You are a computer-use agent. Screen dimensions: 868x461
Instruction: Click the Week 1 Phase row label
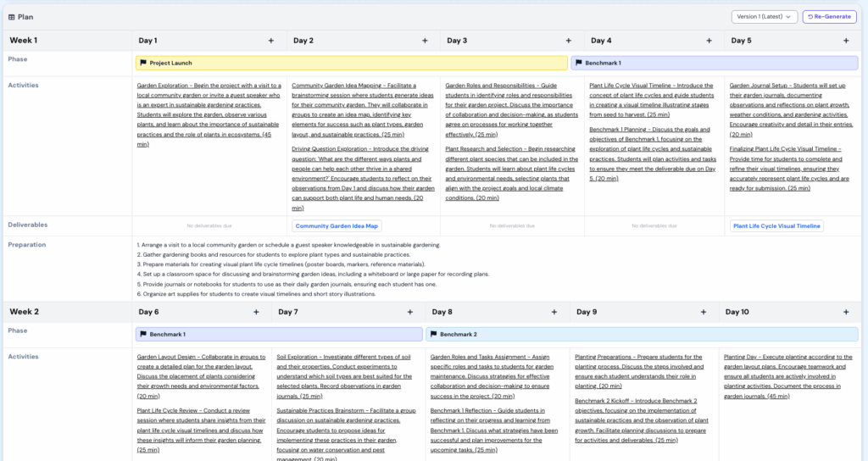pyautogui.click(x=17, y=59)
